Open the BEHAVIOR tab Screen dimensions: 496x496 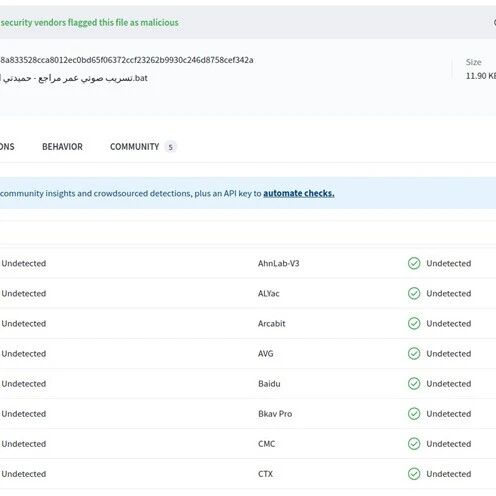[x=62, y=147]
